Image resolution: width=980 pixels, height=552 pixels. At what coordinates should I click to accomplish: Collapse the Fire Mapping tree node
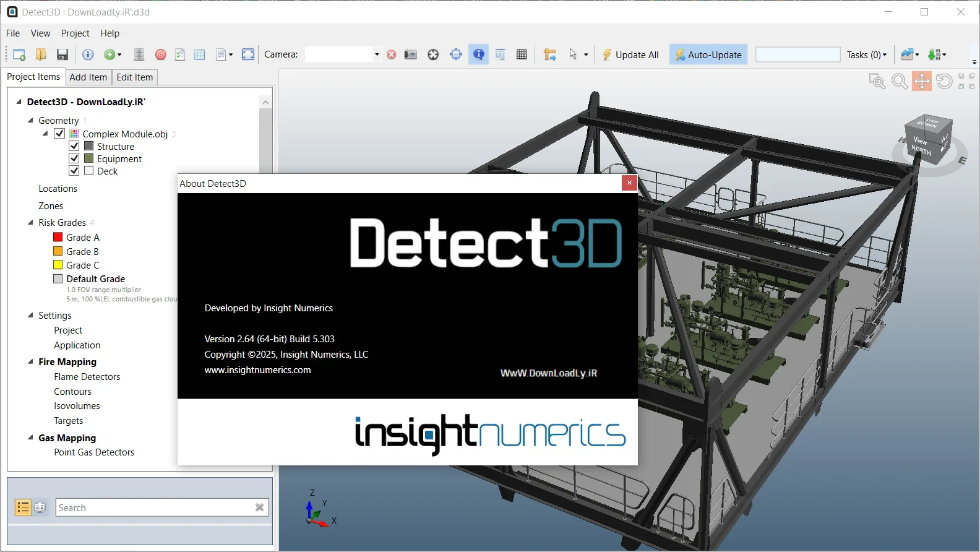click(x=30, y=361)
